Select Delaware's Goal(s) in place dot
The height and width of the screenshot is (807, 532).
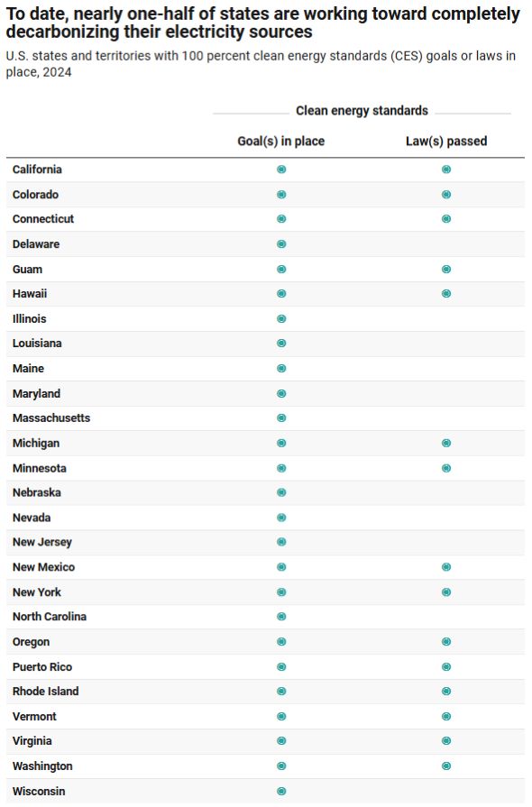[x=281, y=244]
